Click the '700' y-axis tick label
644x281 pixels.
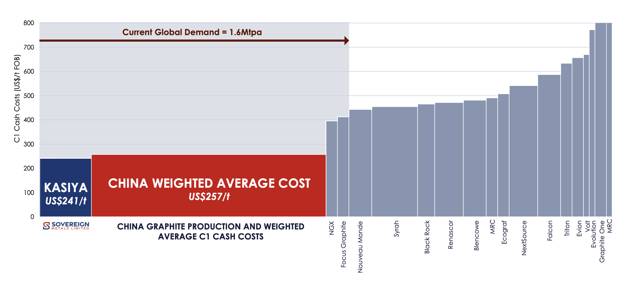pos(29,47)
